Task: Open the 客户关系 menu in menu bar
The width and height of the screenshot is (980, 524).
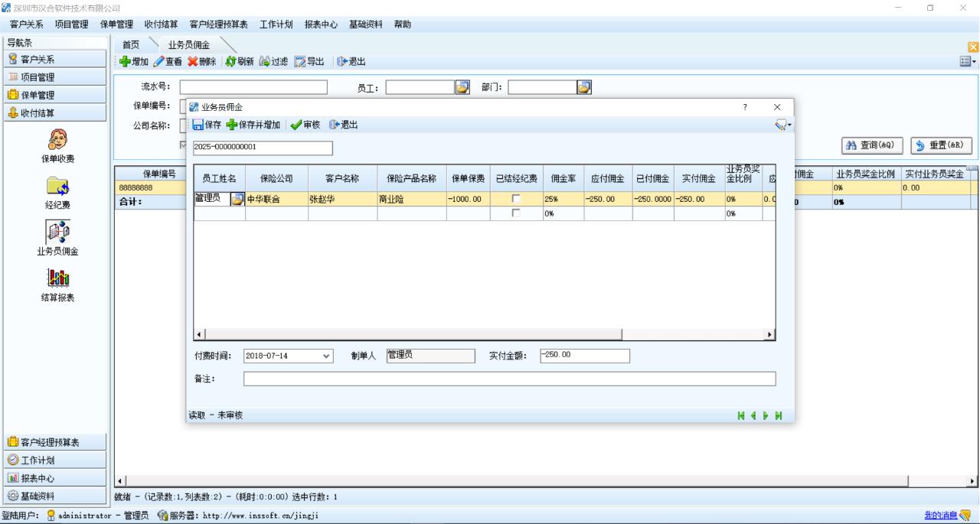Action: (x=26, y=24)
